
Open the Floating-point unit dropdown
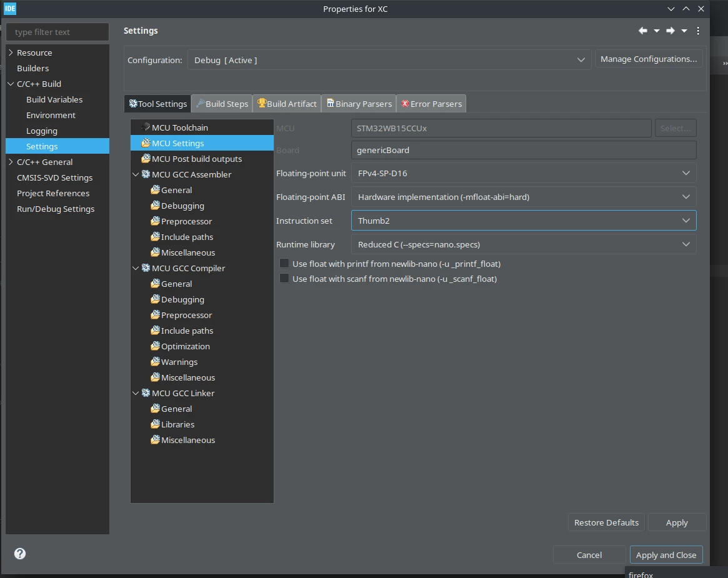pyautogui.click(x=523, y=172)
